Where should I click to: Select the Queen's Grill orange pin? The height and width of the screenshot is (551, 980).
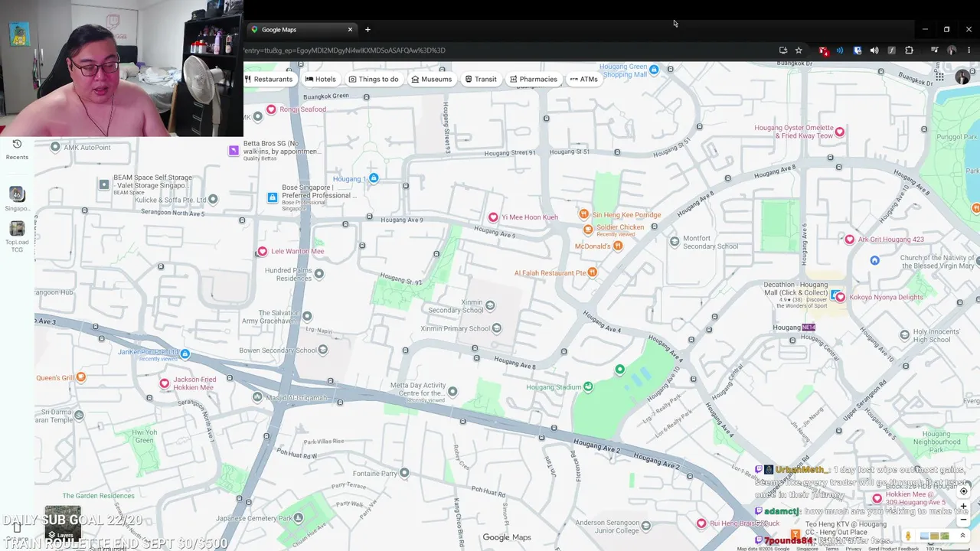pyautogui.click(x=81, y=377)
